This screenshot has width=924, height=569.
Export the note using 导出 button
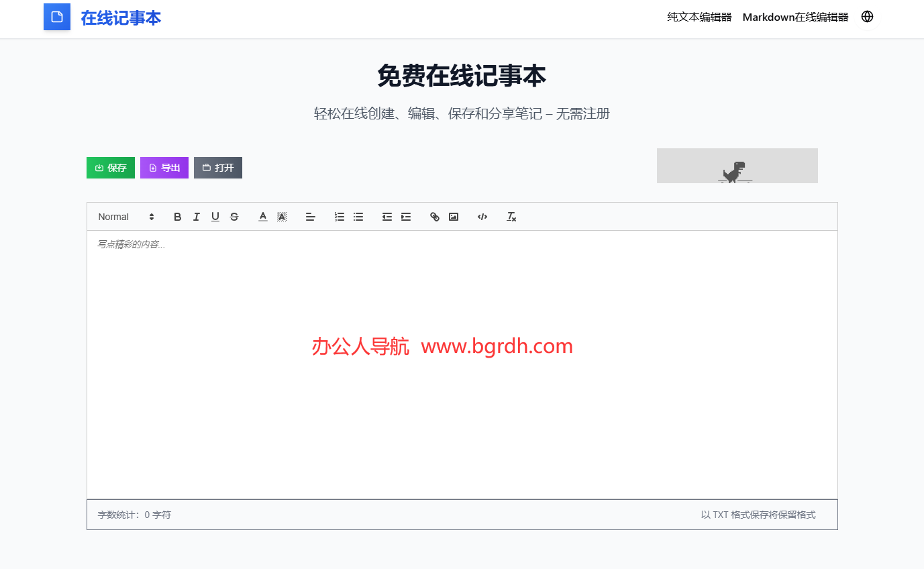164,168
